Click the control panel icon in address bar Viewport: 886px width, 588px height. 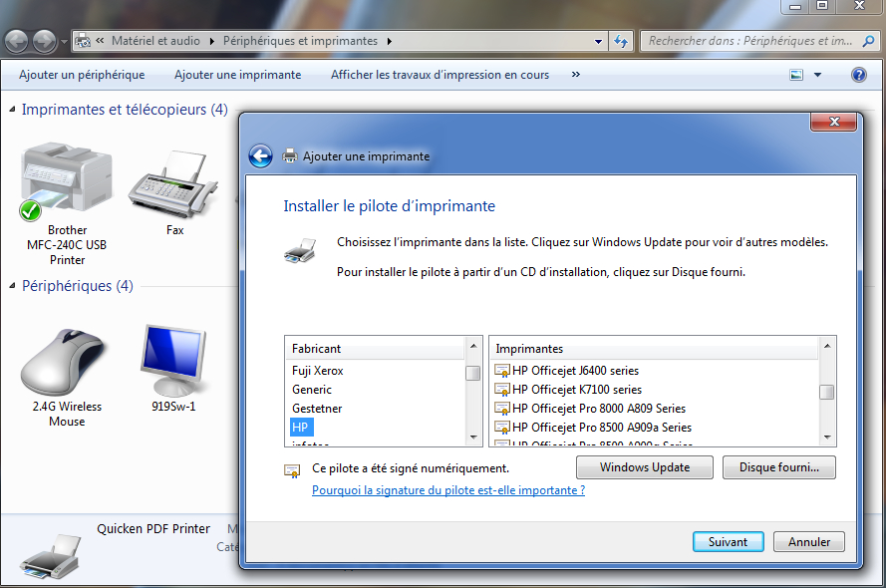(83, 41)
